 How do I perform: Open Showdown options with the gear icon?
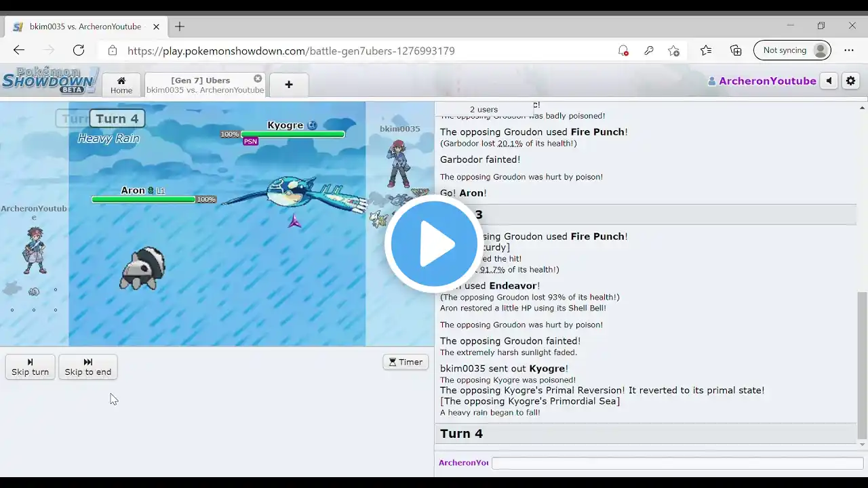[x=850, y=81]
